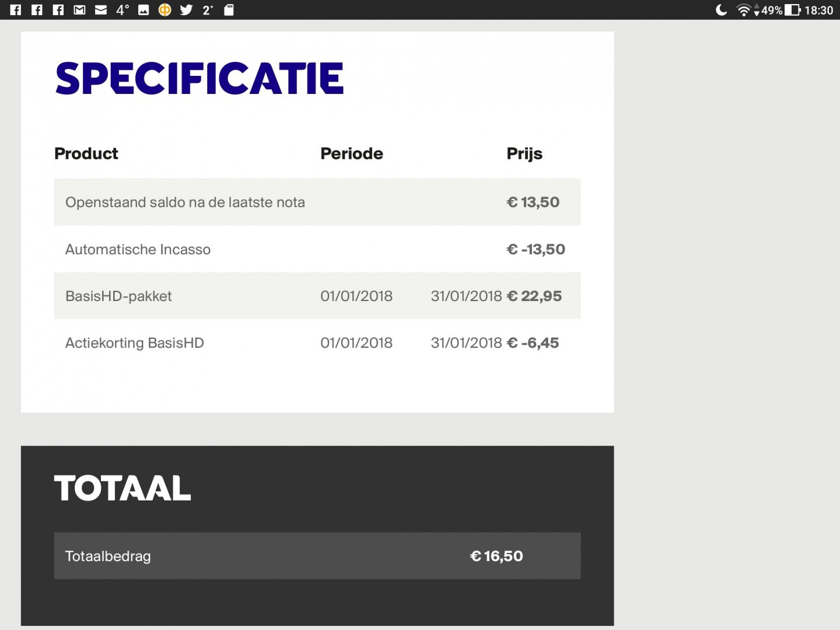
Task: Tap the Automatische Incasso row
Action: [138, 250]
